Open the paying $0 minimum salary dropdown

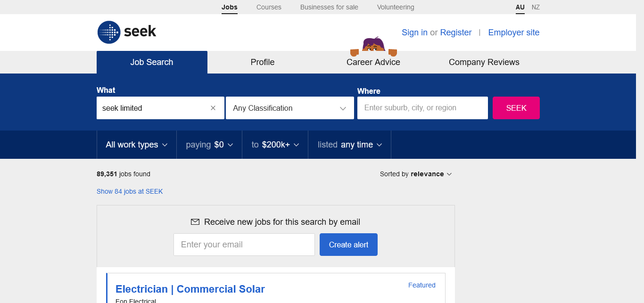coord(209,145)
